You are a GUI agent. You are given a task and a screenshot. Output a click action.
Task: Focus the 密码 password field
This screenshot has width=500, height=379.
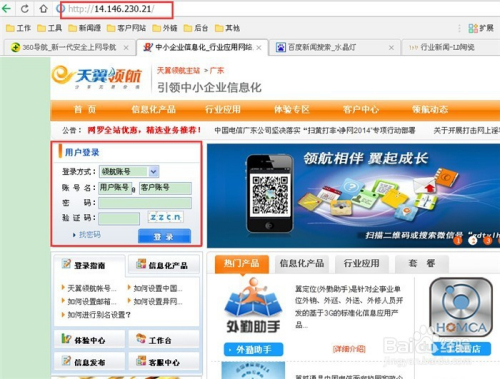click(x=145, y=203)
